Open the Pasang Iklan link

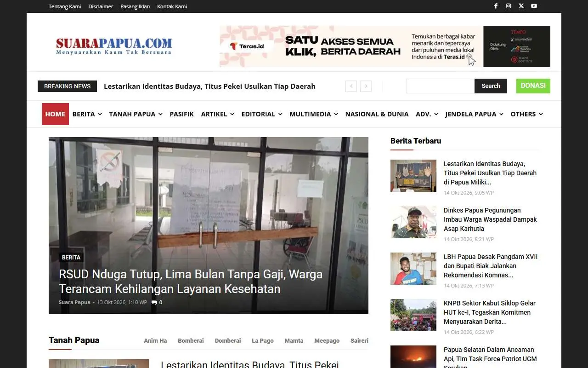(x=135, y=6)
